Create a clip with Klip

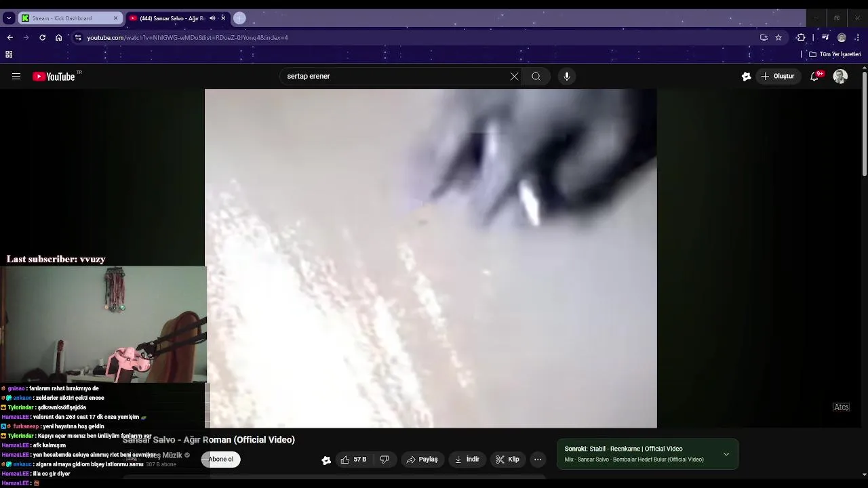point(507,460)
